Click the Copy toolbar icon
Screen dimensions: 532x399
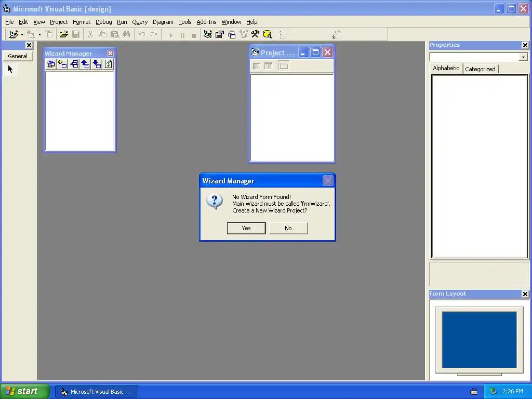click(102, 34)
